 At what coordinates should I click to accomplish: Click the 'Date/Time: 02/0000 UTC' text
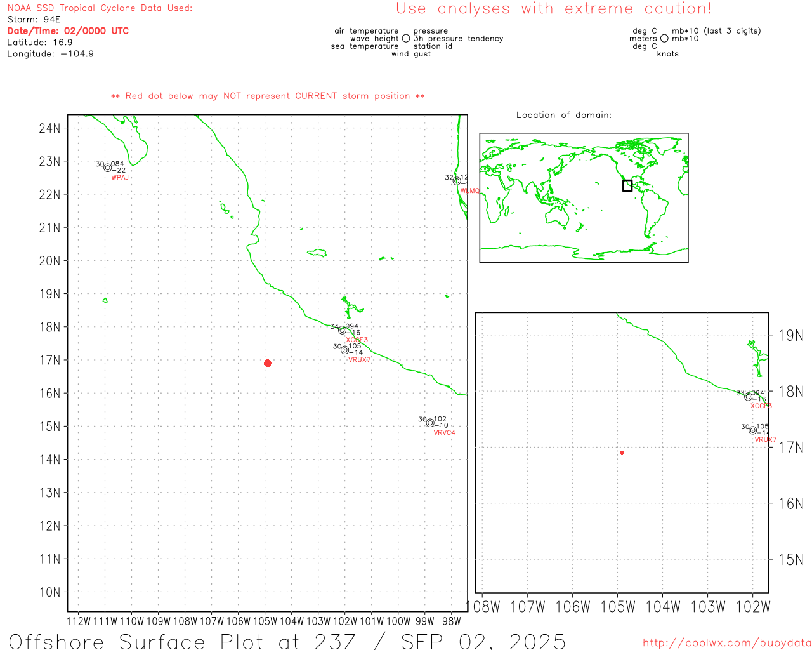click(x=68, y=31)
